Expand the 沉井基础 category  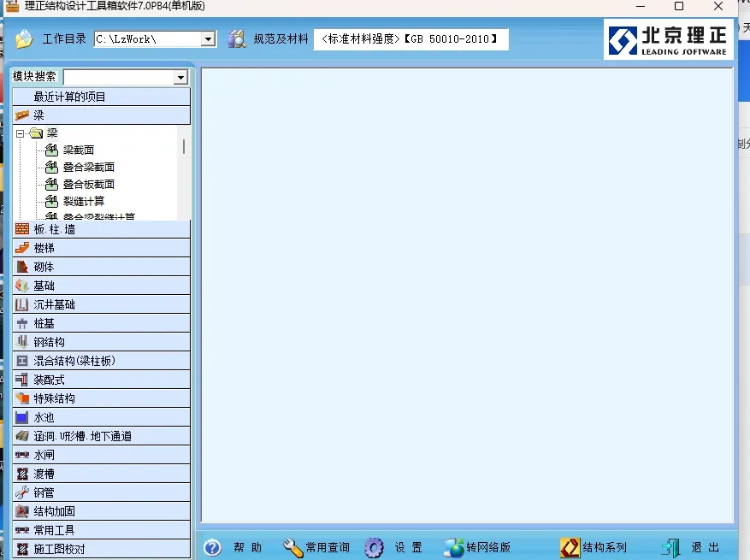click(x=102, y=304)
